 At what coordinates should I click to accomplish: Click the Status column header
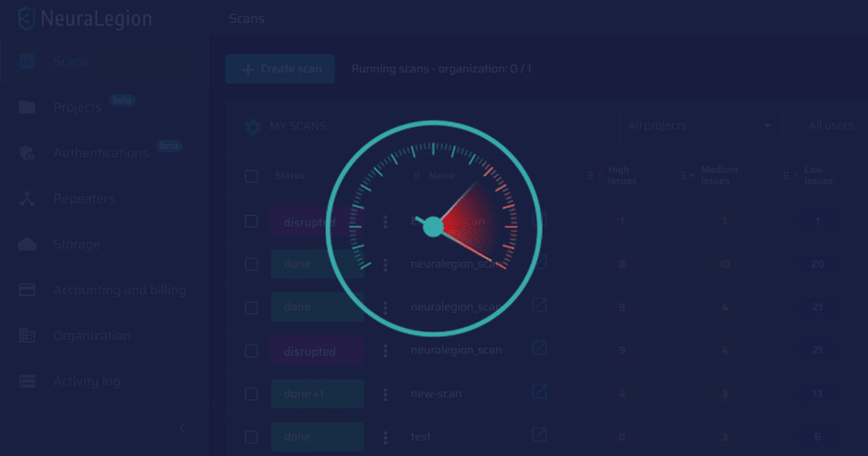pos(290,175)
